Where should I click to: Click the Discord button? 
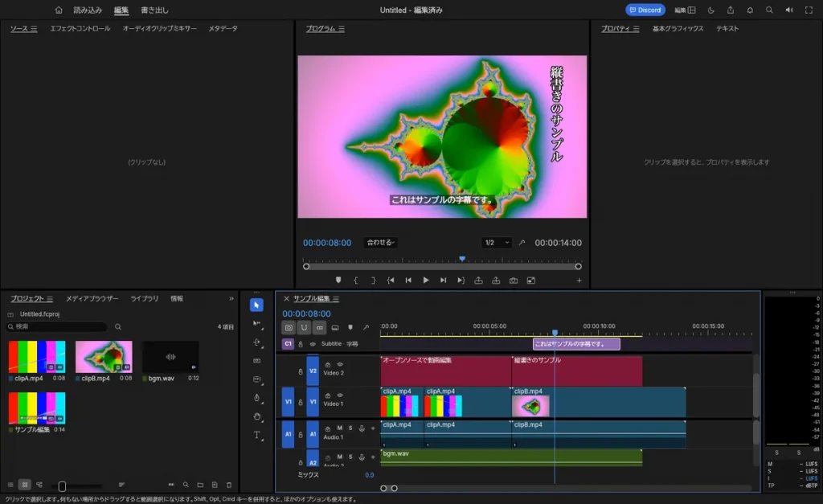coord(645,10)
